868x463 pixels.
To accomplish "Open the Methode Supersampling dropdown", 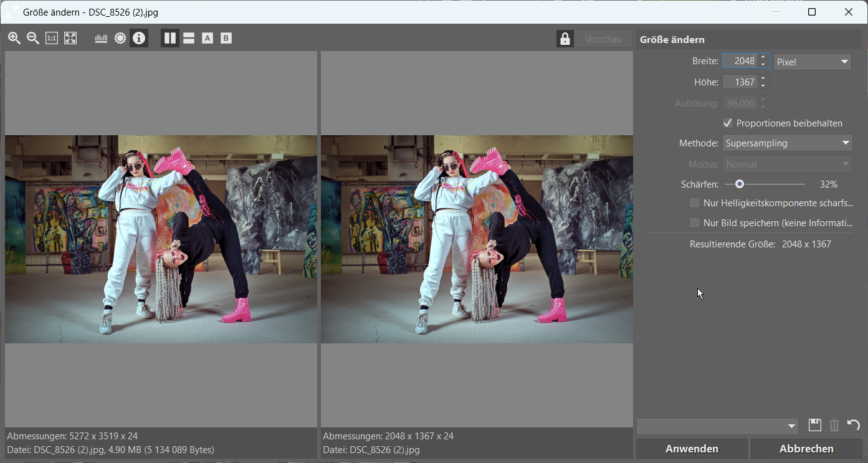I will (787, 143).
